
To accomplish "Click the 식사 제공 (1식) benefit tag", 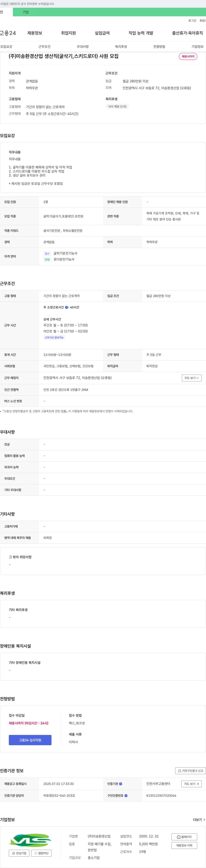I will 117,106.
